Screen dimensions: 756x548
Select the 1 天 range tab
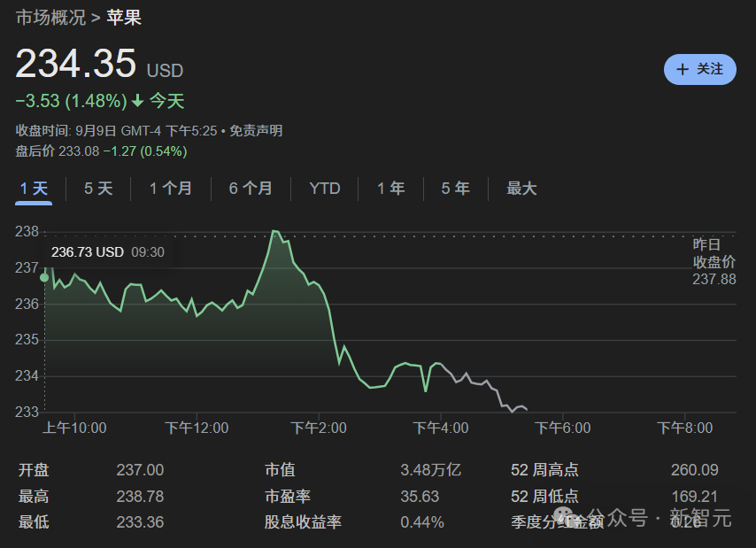[34, 189]
